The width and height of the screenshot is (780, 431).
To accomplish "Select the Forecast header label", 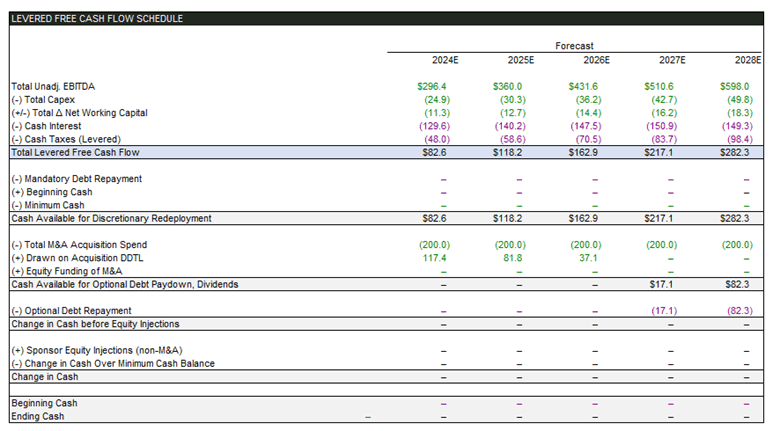I will coord(574,46).
